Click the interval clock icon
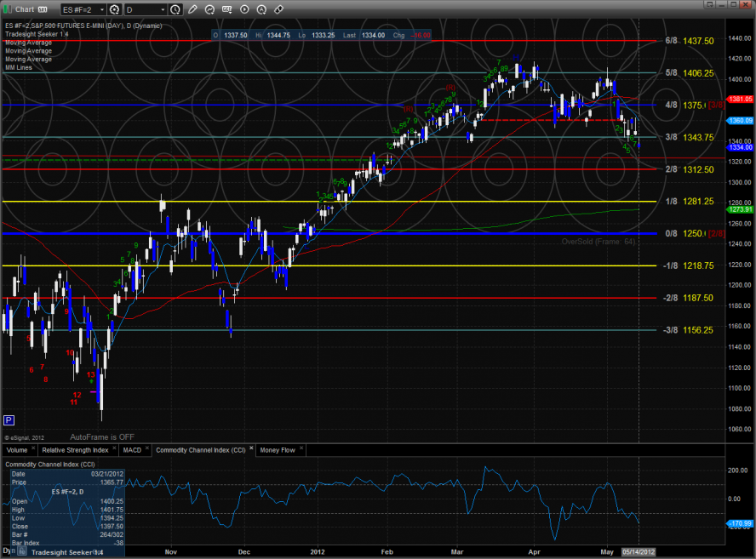Viewport: 756px width, 559px height. coord(175,9)
